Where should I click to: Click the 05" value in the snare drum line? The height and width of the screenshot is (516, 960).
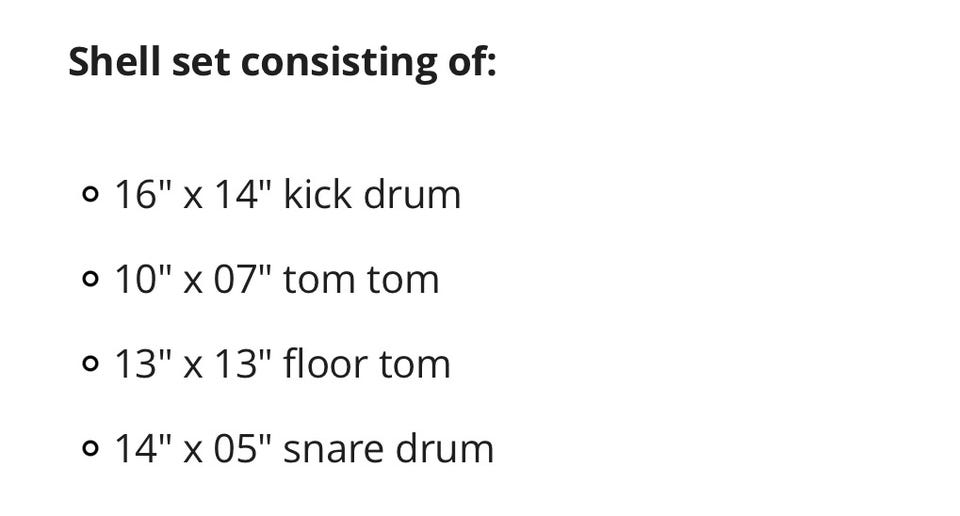(x=242, y=448)
